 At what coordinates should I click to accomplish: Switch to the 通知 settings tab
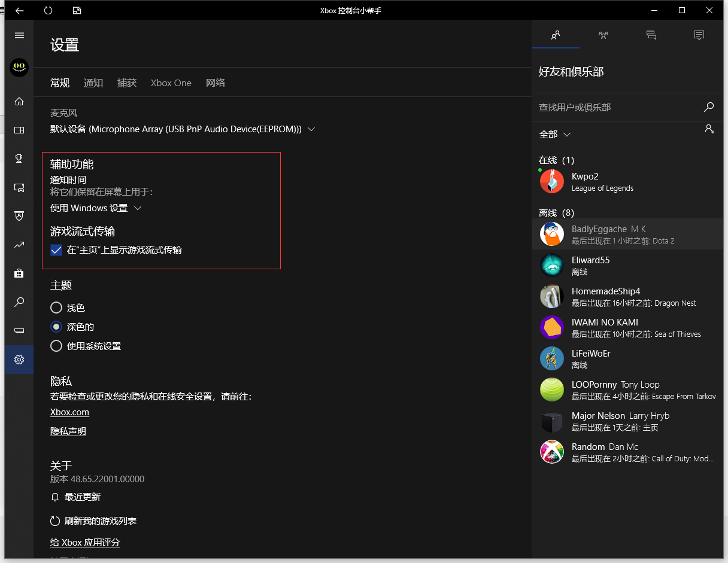point(93,83)
